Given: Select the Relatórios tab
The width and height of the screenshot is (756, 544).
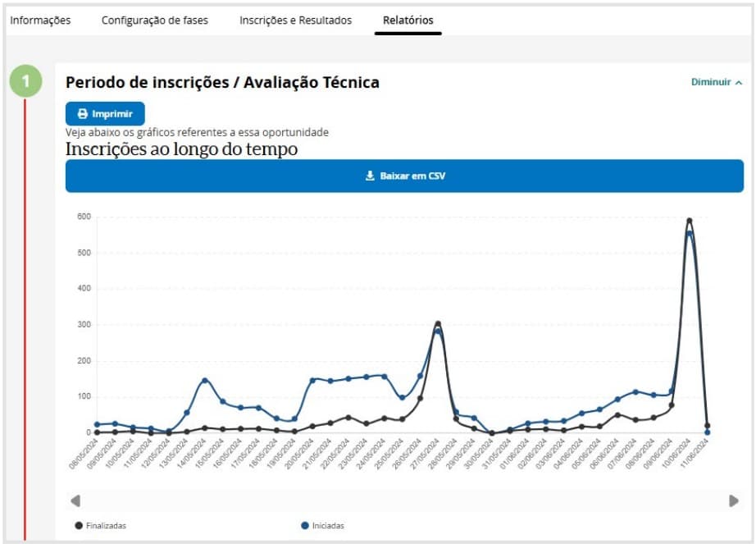Looking at the screenshot, I should tap(408, 21).
